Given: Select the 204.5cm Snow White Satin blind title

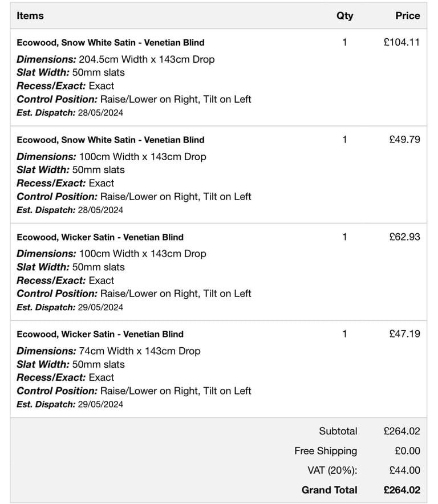Looking at the screenshot, I should (110, 42).
